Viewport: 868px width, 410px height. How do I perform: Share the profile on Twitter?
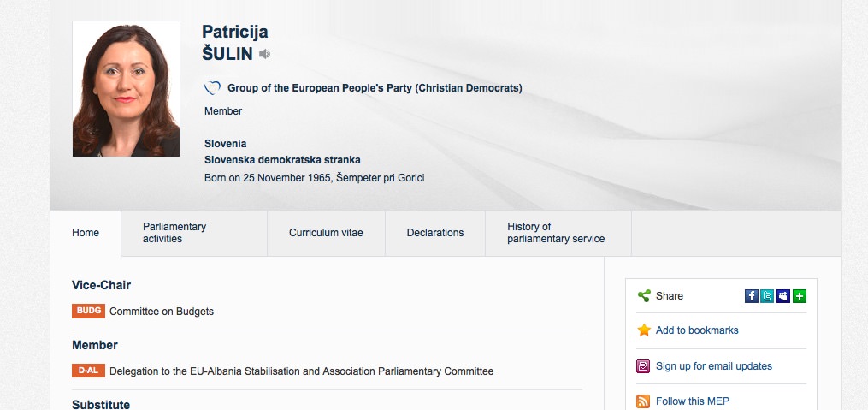tap(767, 296)
